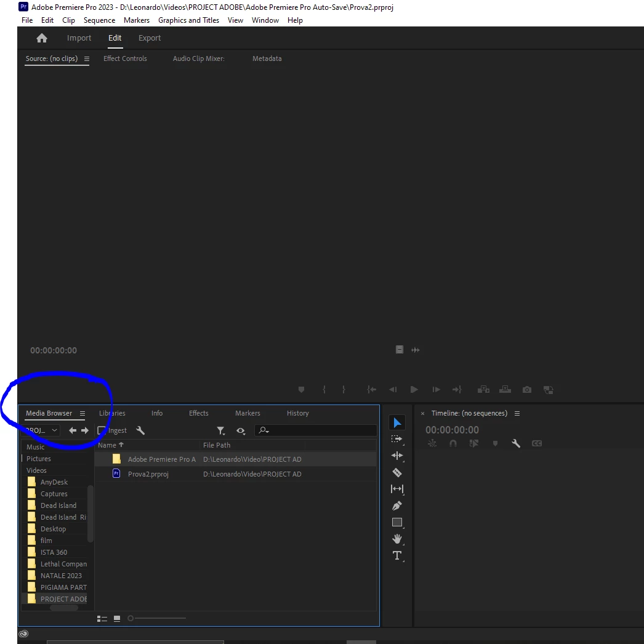Click Mark In in Source monitor
The height and width of the screenshot is (644, 644).
point(324,389)
